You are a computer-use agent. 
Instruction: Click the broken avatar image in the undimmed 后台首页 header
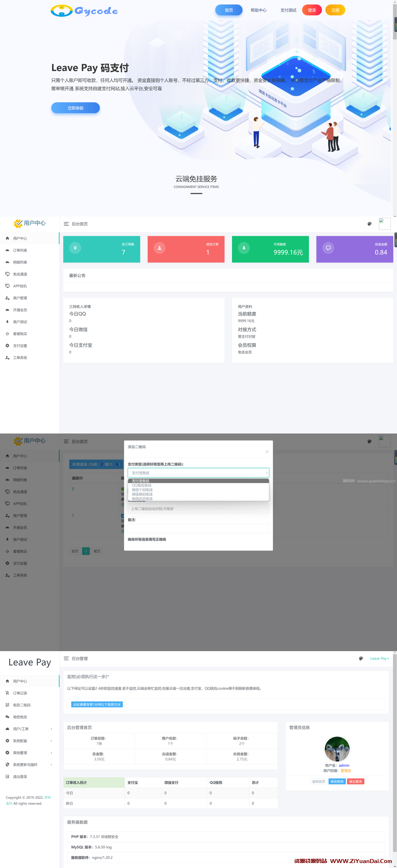385,224
